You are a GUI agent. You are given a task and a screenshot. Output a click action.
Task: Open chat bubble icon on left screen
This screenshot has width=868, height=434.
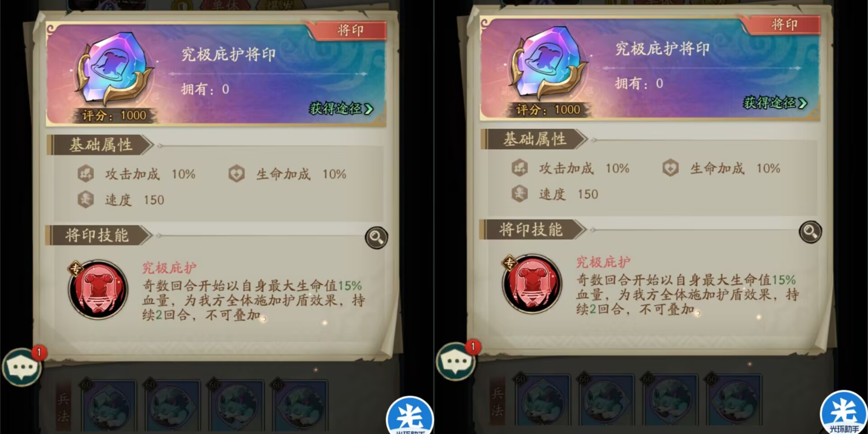coord(22,367)
